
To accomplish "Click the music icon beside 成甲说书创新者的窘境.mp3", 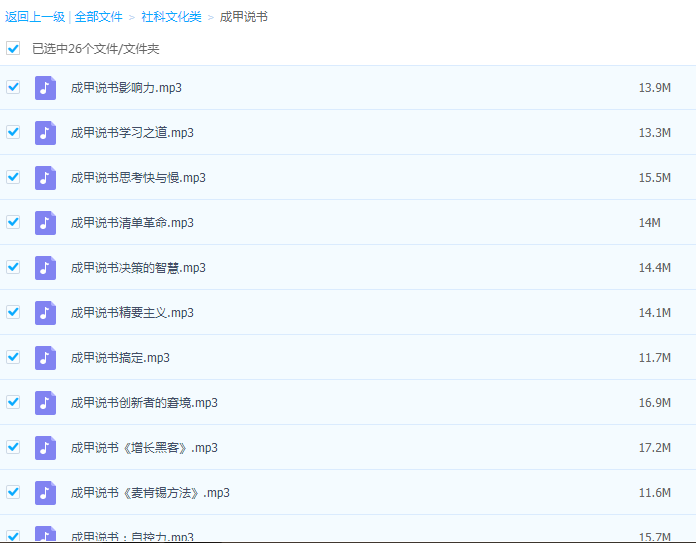I will point(45,403).
